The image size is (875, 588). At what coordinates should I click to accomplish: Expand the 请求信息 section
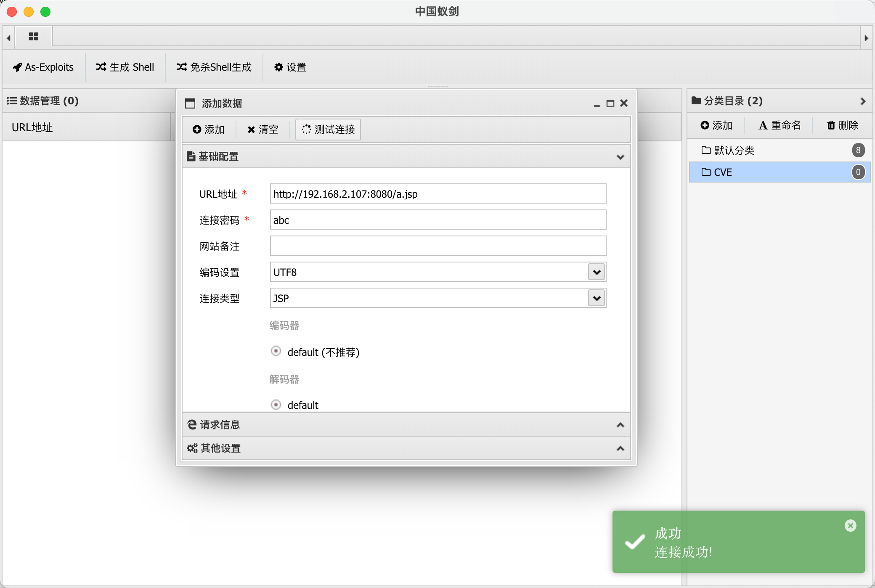click(406, 425)
